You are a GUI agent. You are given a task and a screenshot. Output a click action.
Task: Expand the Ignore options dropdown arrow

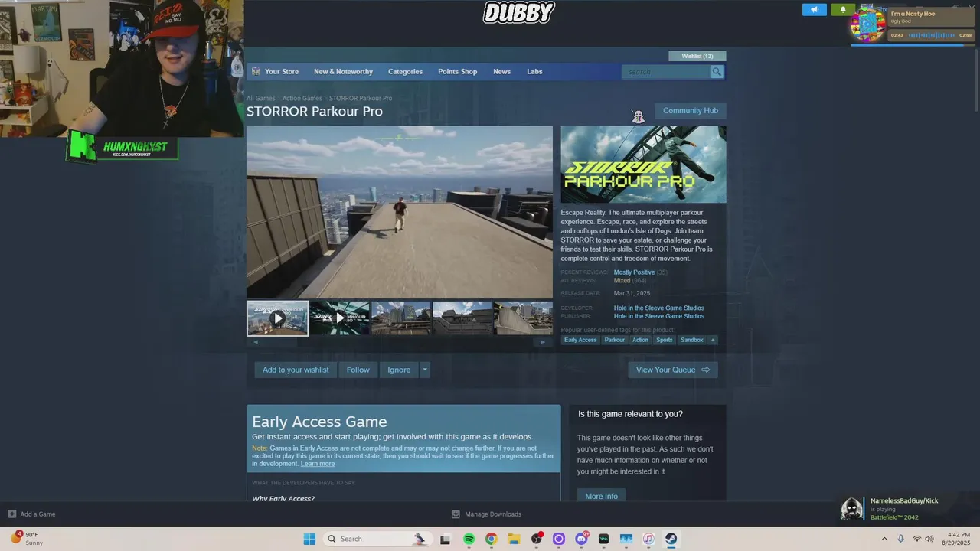pyautogui.click(x=425, y=370)
